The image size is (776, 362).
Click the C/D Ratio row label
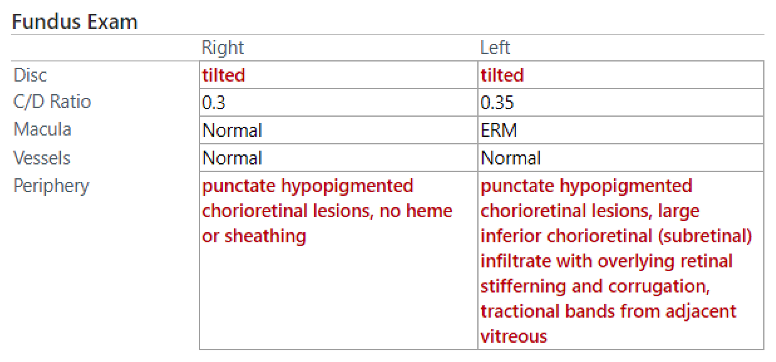click(52, 102)
